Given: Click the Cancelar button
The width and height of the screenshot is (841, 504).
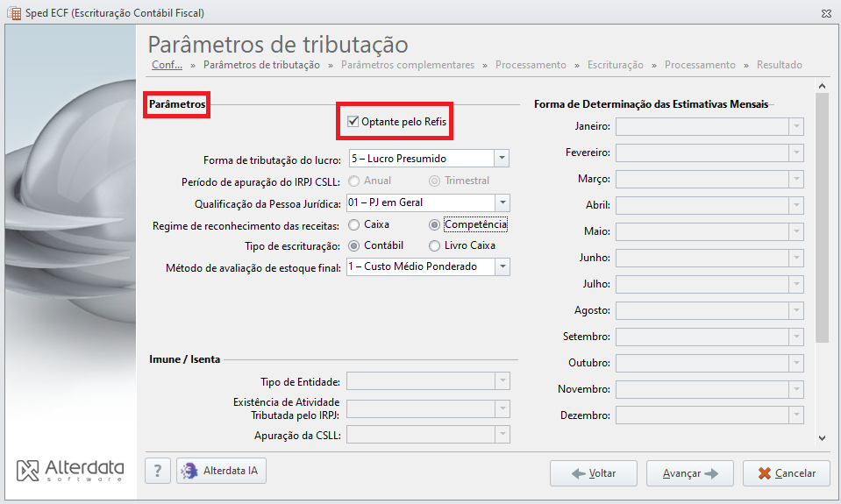Looking at the screenshot, I should pyautogui.click(x=787, y=473).
